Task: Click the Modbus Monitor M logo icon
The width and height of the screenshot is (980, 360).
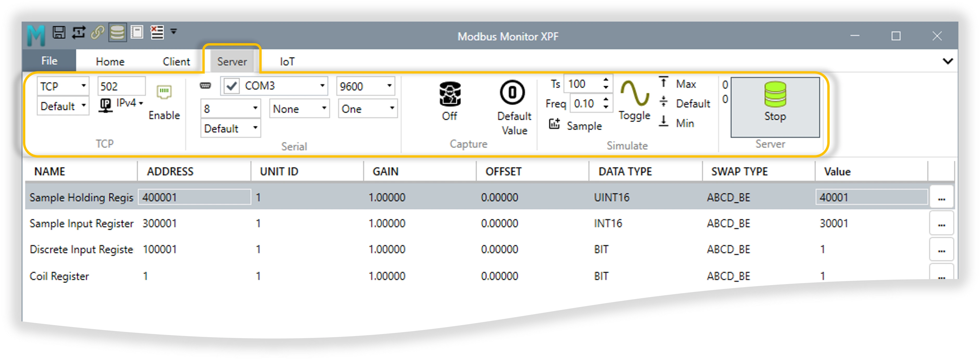Action: point(36,35)
